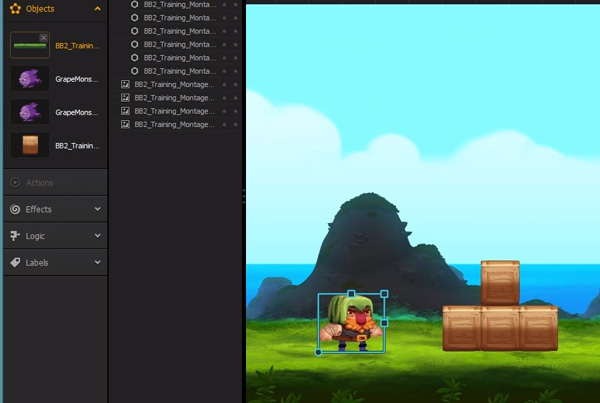Click the topmost hexagon icon in the outliner
Viewport: 600px width, 403px height.
[x=134, y=5]
